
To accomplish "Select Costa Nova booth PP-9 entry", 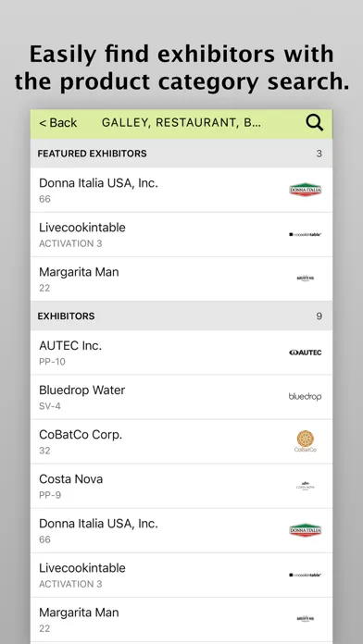I will click(181, 487).
